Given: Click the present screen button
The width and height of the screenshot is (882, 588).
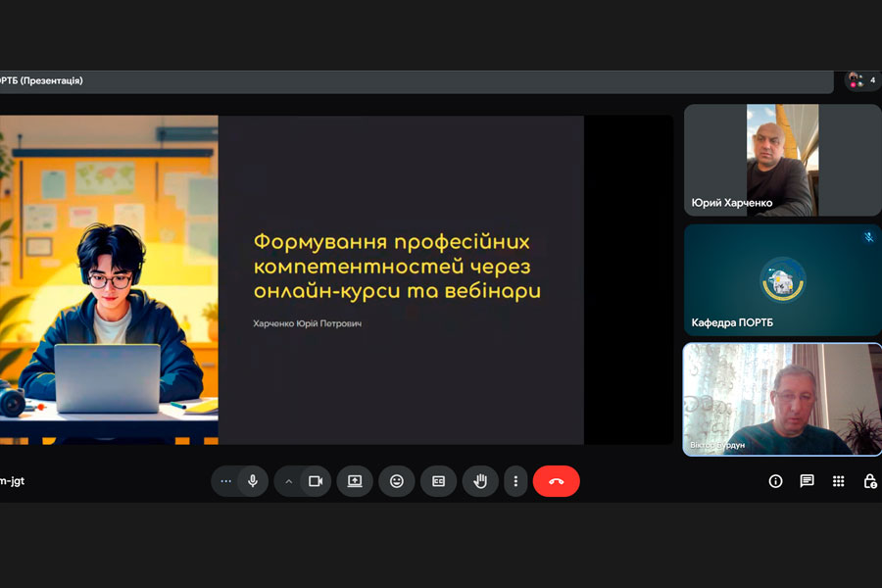Looking at the screenshot, I should (x=355, y=481).
